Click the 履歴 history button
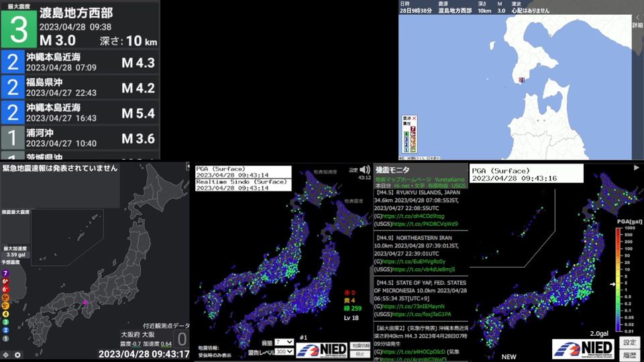 pos(630,355)
